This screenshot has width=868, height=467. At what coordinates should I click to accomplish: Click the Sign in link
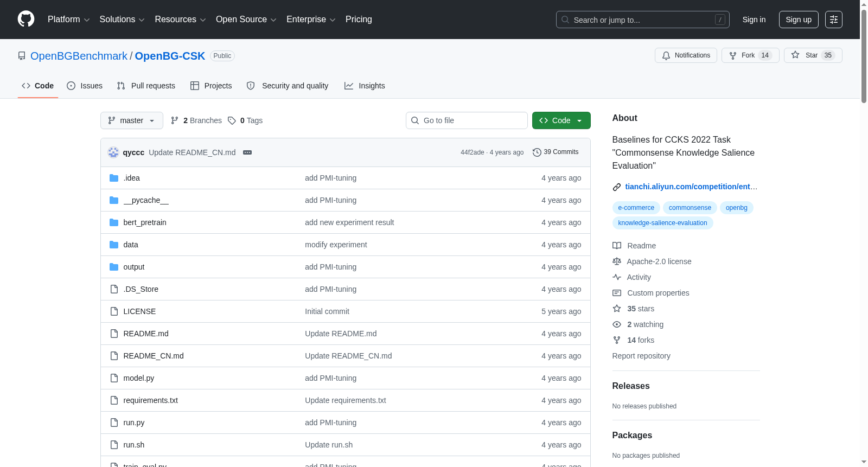click(754, 20)
